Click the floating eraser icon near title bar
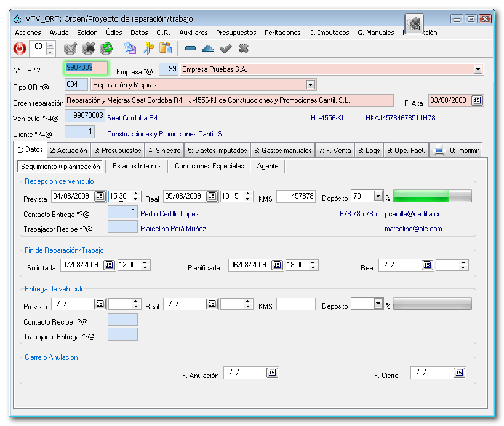 [414, 24]
